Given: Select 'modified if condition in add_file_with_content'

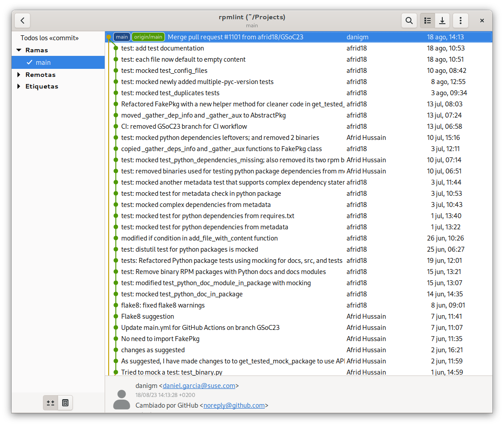Looking at the screenshot, I should (x=299, y=238).
